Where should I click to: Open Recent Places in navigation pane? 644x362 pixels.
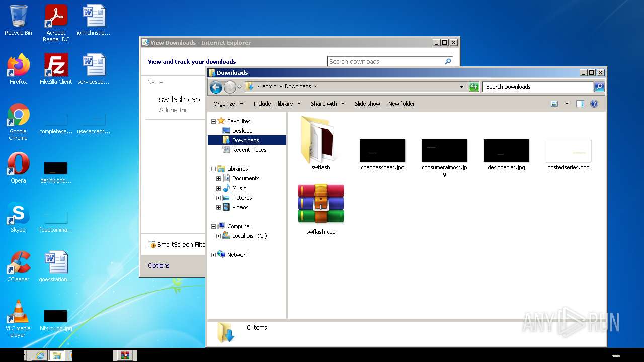pos(249,150)
